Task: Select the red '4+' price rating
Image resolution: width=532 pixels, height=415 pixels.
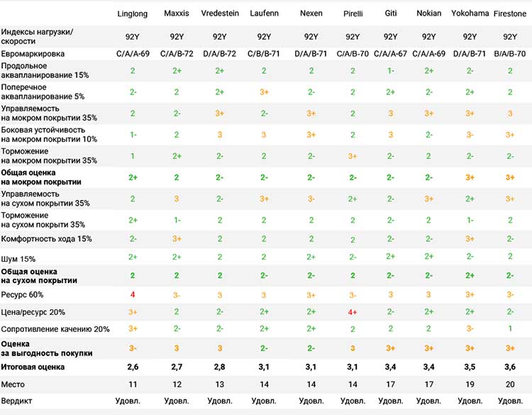Action: [353, 311]
